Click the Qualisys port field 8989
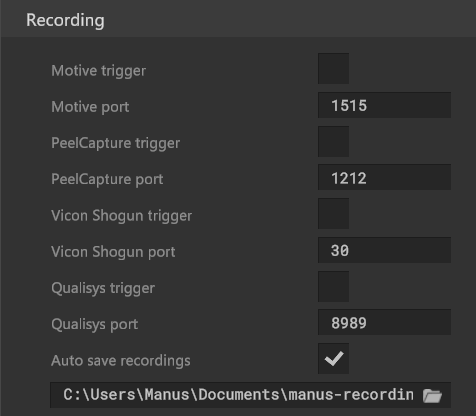The image size is (476, 416). pos(384,322)
